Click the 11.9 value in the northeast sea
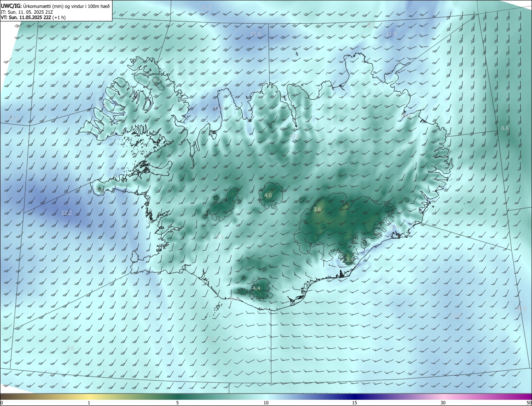Viewport: 532px width, 406px height. click(x=391, y=34)
